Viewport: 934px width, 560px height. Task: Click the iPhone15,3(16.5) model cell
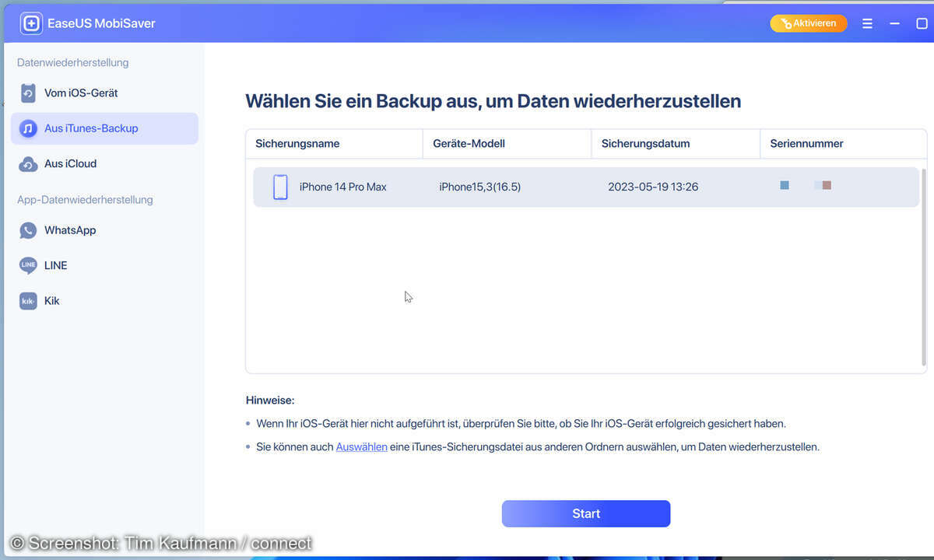coord(479,187)
